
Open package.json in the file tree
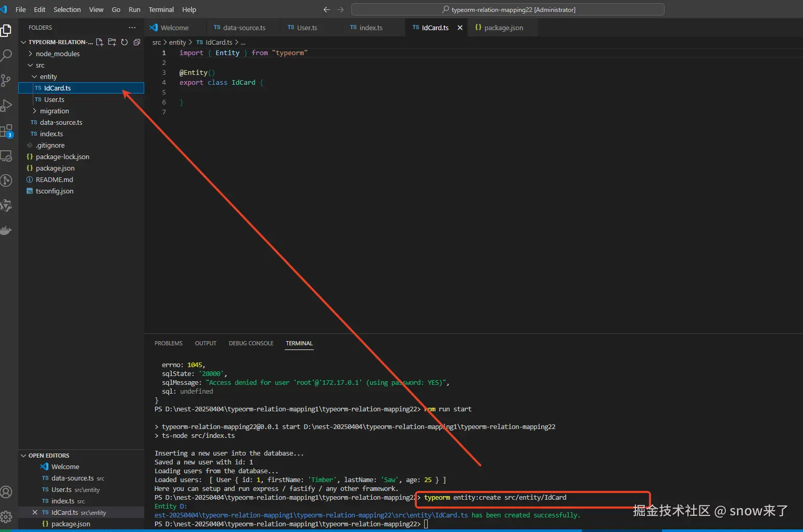[x=81, y=168]
